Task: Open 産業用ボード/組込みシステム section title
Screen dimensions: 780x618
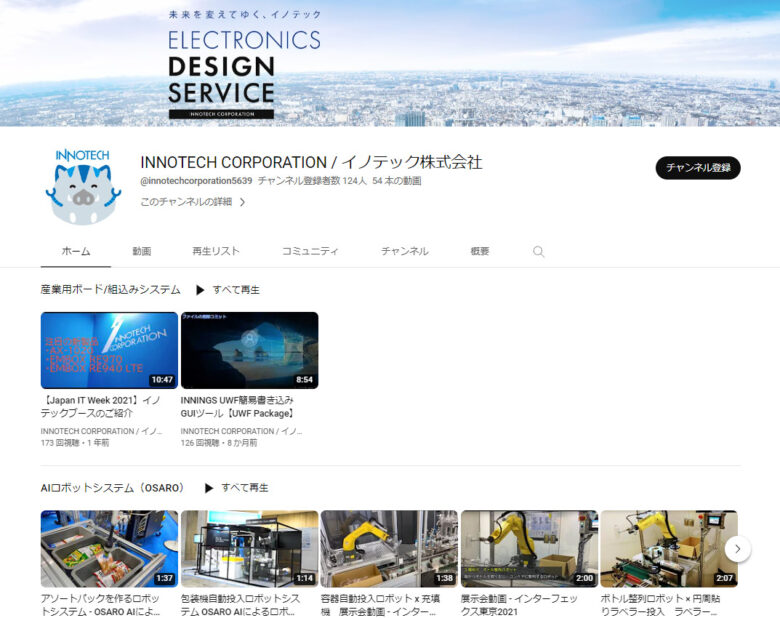Action: [110, 290]
